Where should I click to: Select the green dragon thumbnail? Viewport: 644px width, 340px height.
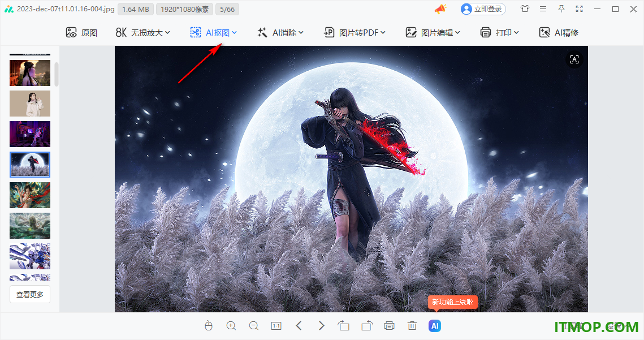point(30,226)
